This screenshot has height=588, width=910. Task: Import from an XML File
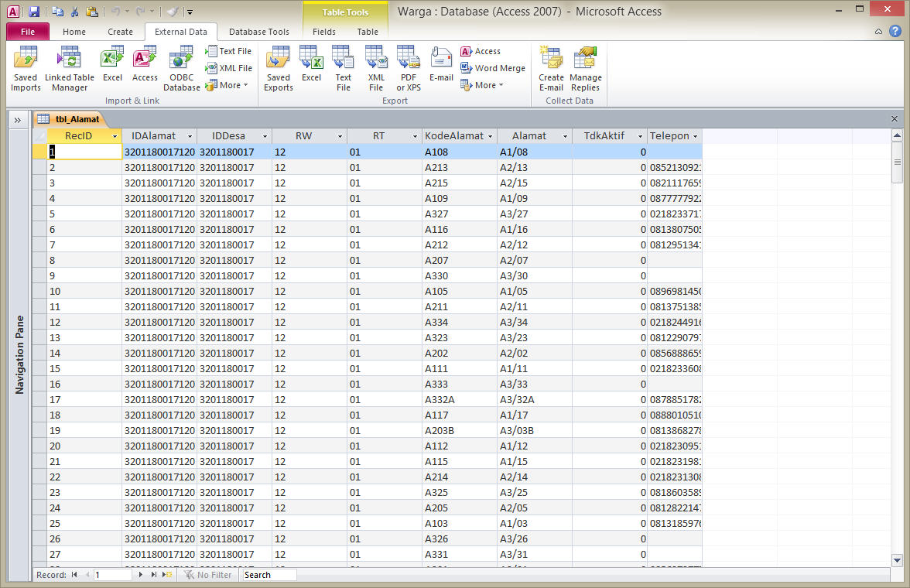[x=229, y=68]
